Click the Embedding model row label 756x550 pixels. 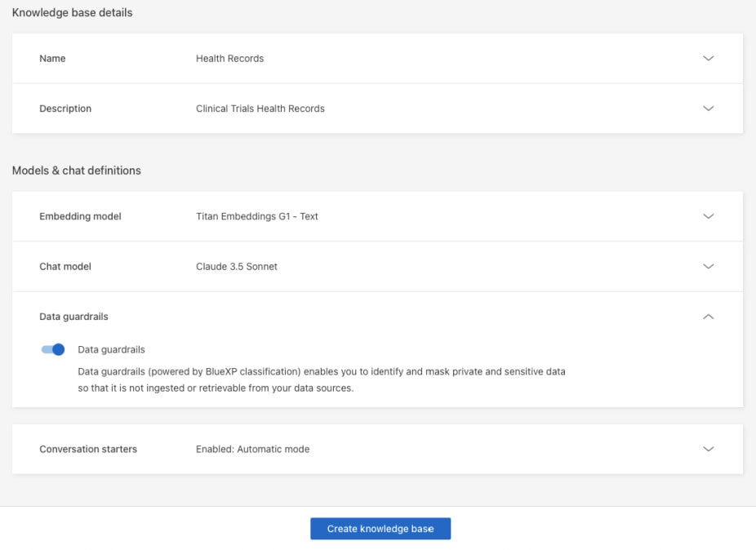coord(80,216)
